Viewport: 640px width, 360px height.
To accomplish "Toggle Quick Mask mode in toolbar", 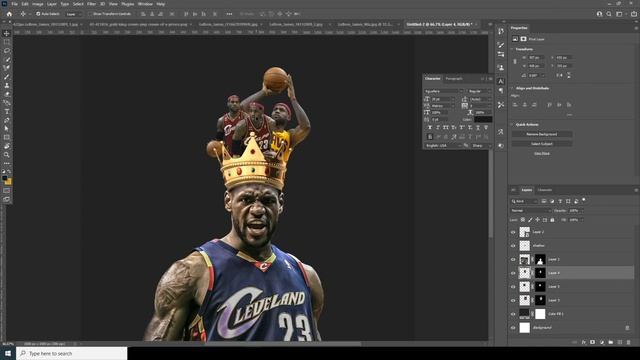I will tap(7, 191).
